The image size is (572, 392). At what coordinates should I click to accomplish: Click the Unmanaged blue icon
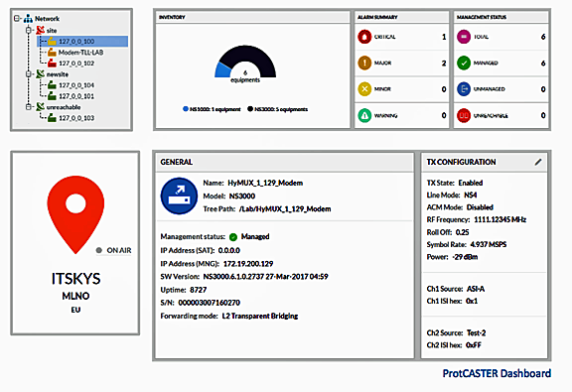[464, 89]
